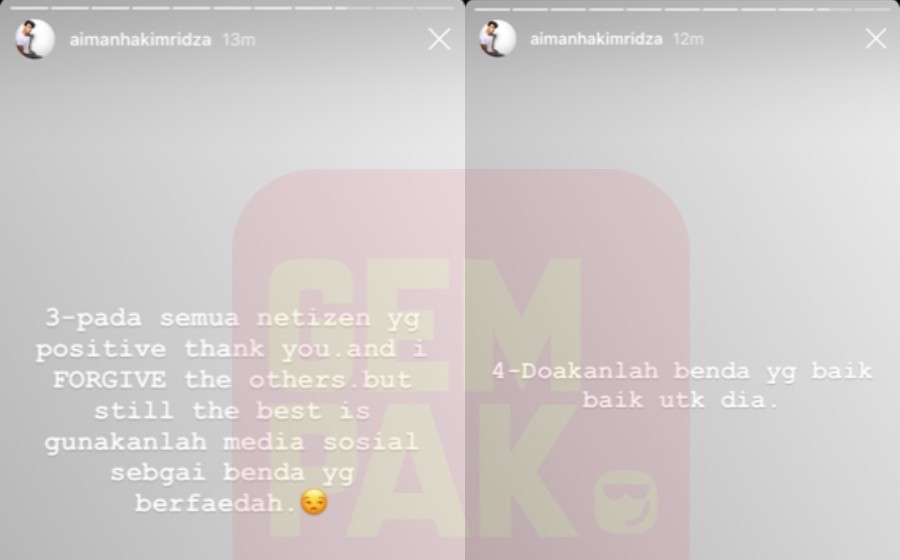Visit aimanhakimridza username on the 13m story
This screenshot has width=900, height=560.
[x=141, y=40]
